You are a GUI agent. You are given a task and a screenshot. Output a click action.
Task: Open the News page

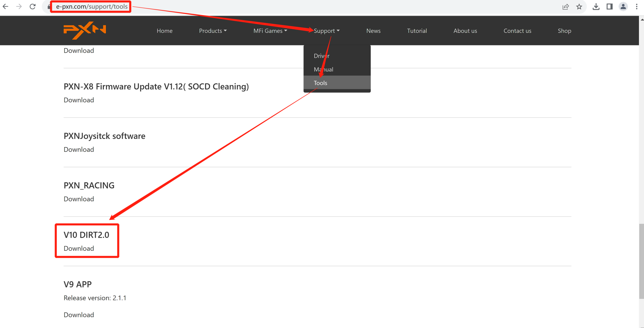(373, 31)
